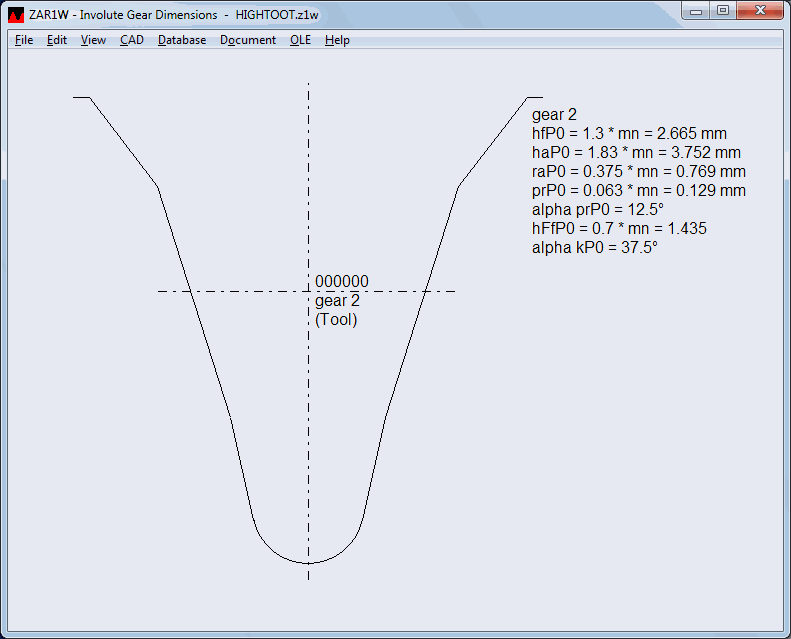
Task: Minimize the ZAR1W window
Action: pos(696,11)
